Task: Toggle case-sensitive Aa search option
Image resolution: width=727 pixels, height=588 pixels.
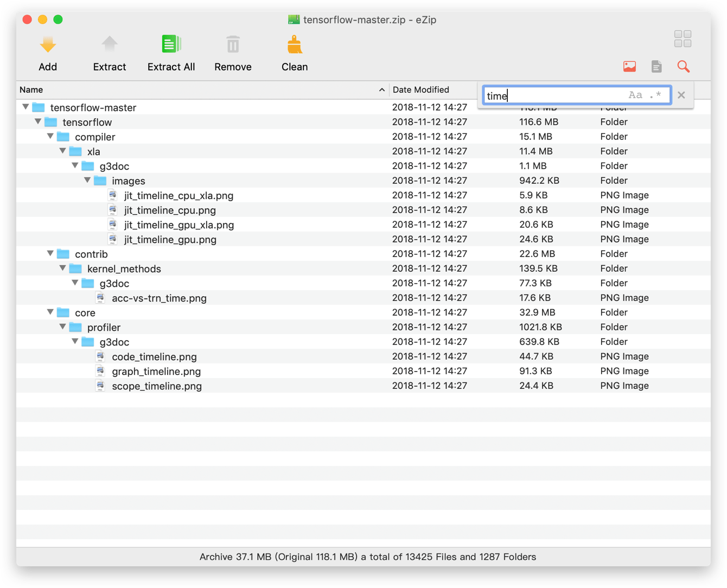Action: coord(635,95)
